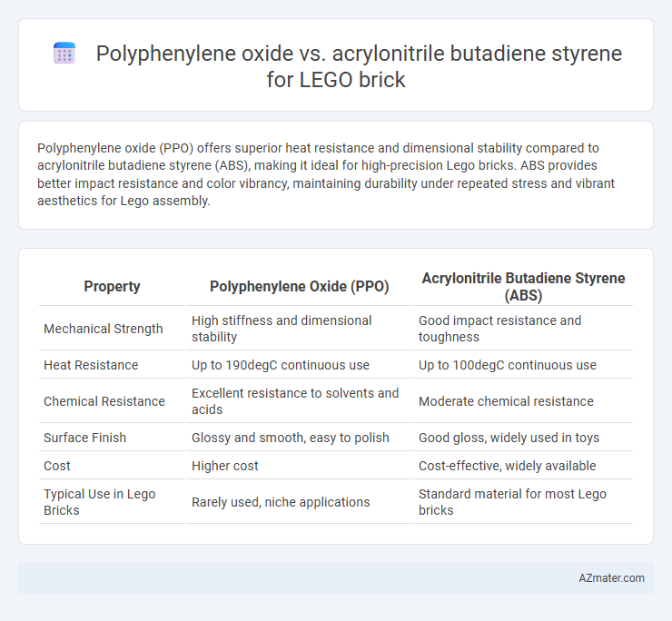Click the calendar grid icon beside the title
The height and width of the screenshot is (621, 672).
pyautogui.click(x=64, y=54)
